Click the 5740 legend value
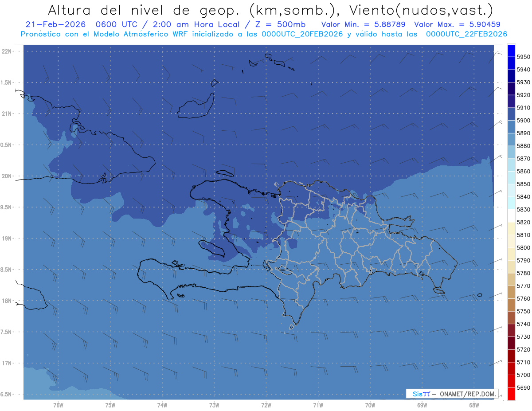 (x=523, y=324)
